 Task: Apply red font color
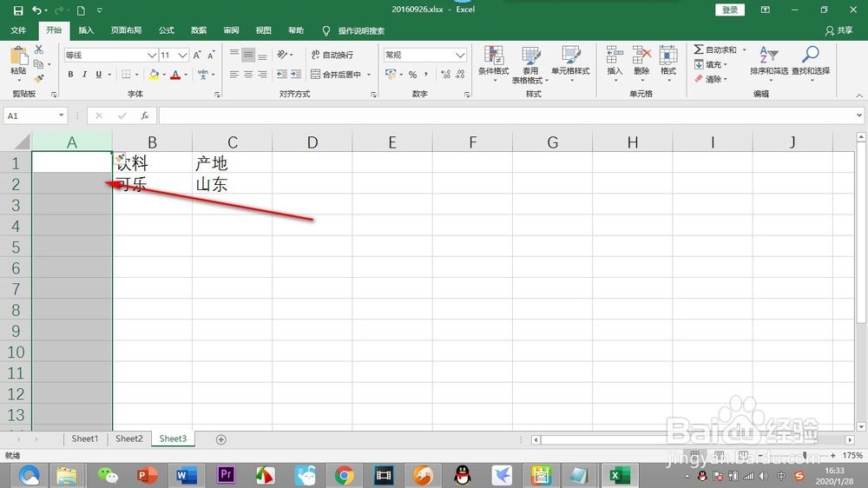click(175, 74)
